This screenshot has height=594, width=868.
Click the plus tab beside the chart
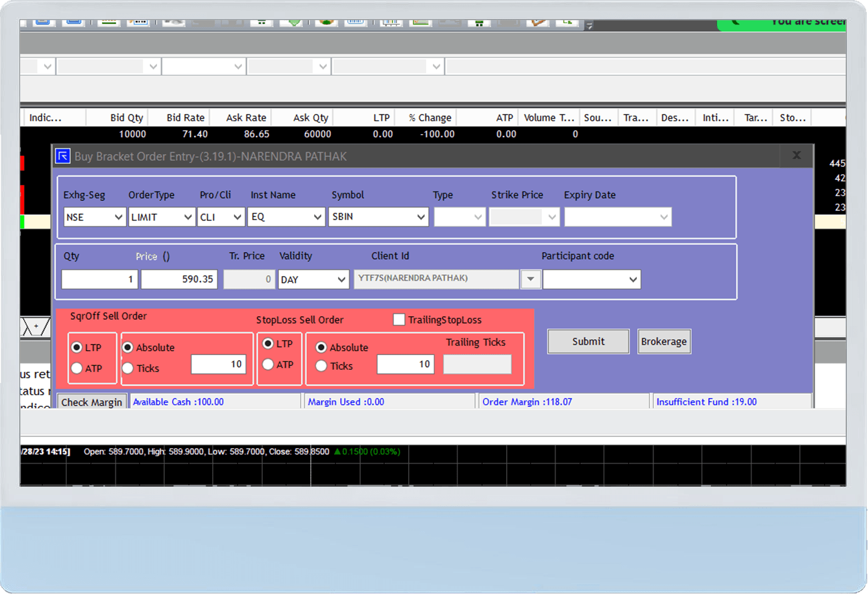(36, 326)
